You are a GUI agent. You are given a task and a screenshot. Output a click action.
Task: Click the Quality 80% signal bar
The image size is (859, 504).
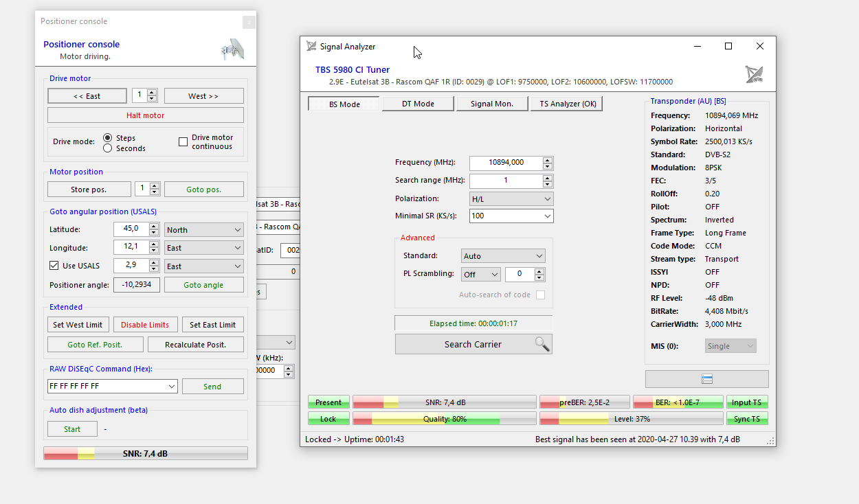445,419
